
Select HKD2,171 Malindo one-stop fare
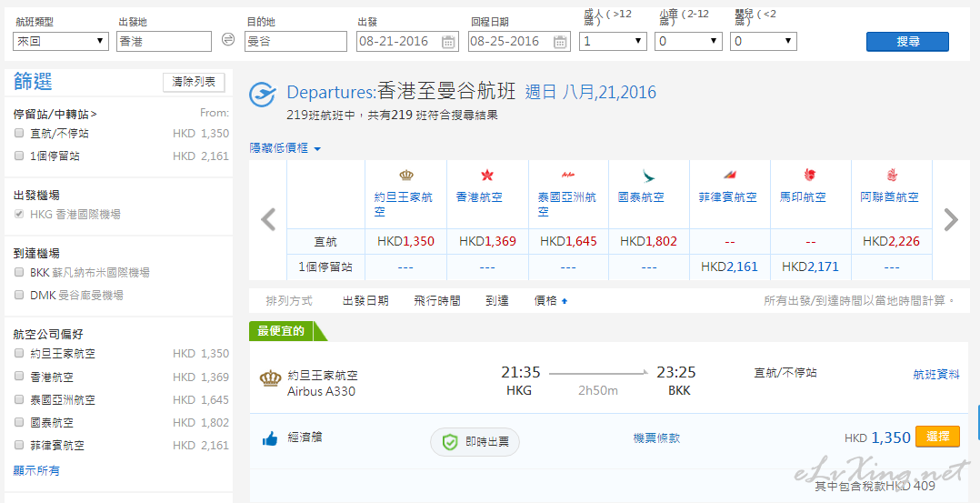click(x=811, y=267)
